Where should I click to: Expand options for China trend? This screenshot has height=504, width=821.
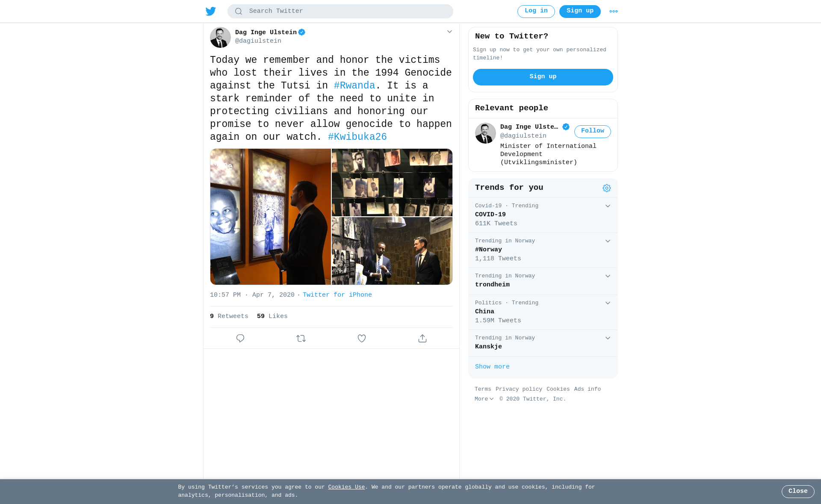[608, 303]
